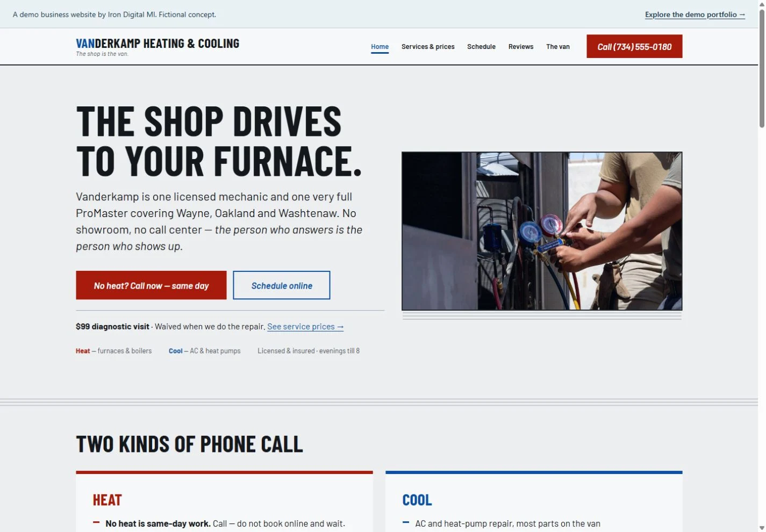Go to Services & prices page
The height and width of the screenshot is (532, 766).
pyautogui.click(x=428, y=47)
